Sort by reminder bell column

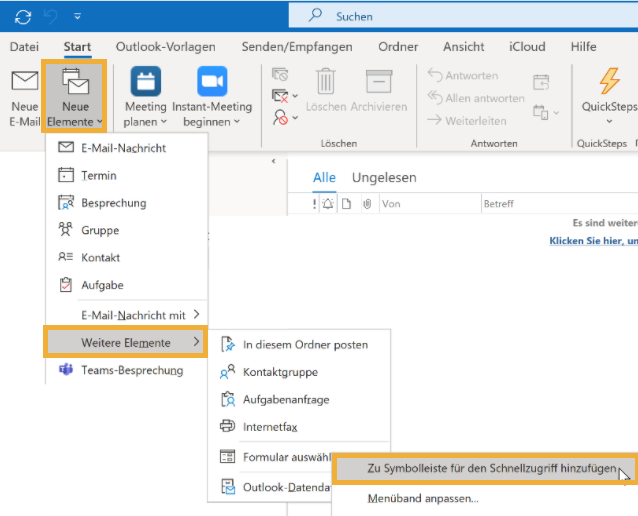click(x=328, y=203)
